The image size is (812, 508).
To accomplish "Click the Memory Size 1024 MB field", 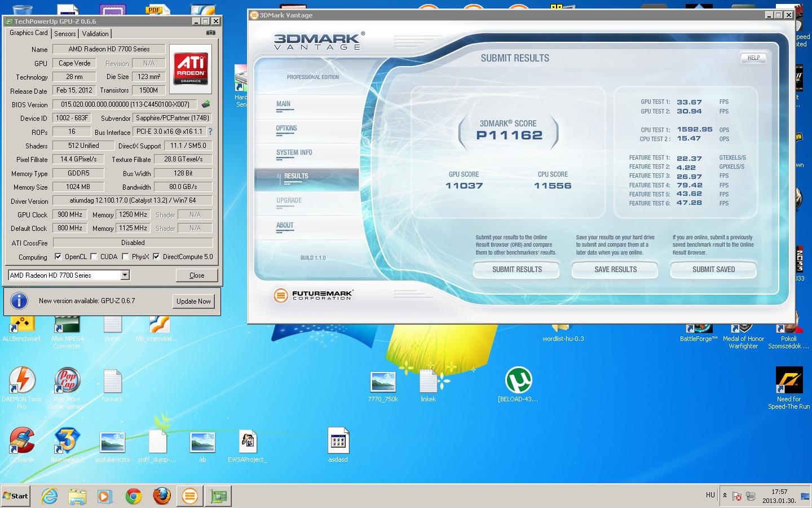I will 78,187.
